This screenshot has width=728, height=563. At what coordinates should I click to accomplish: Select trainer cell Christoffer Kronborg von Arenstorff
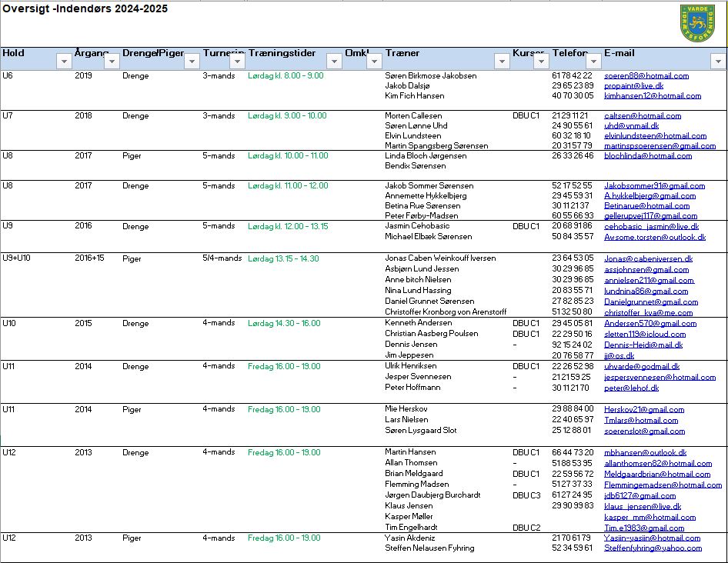pos(446,312)
